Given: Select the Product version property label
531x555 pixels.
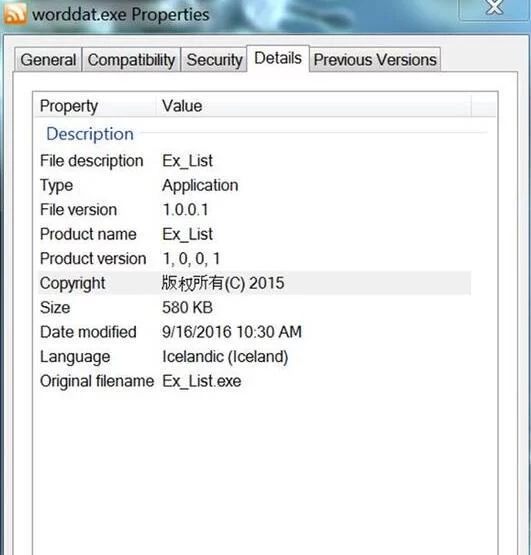Looking at the screenshot, I should point(93,258).
